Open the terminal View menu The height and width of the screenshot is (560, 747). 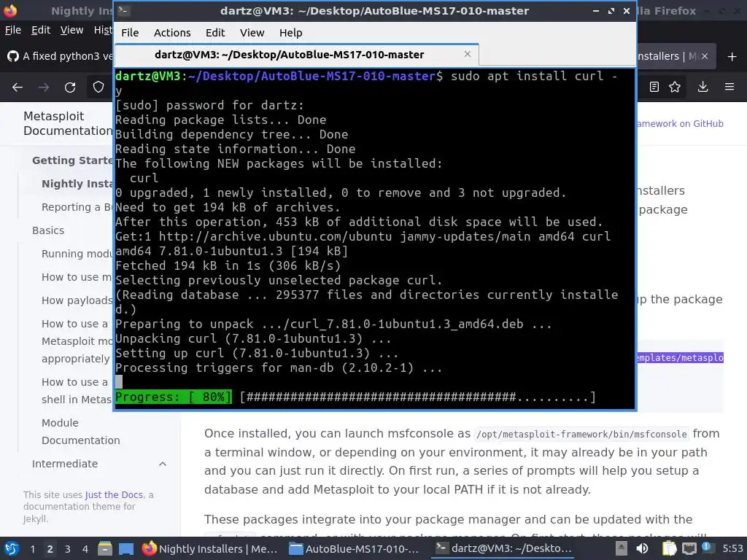click(x=252, y=33)
